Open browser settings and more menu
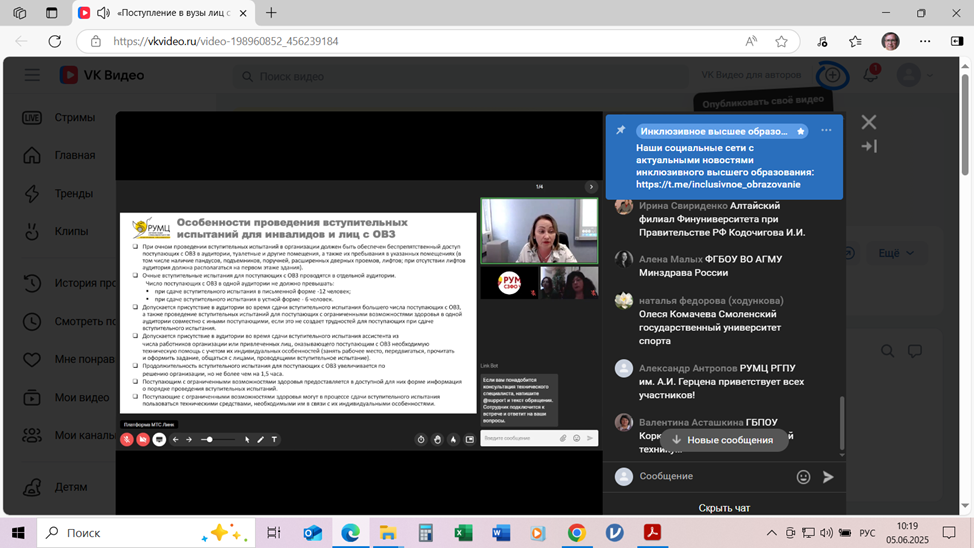The image size is (974, 548). pyautogui.click(x=926, y=42)
